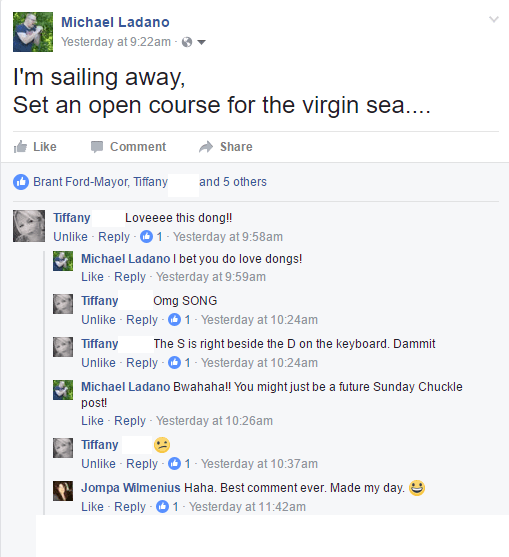Like the 'I bet you do love dongs!' reply
Viewport: 509px width, 557px height.
[92, 277]
